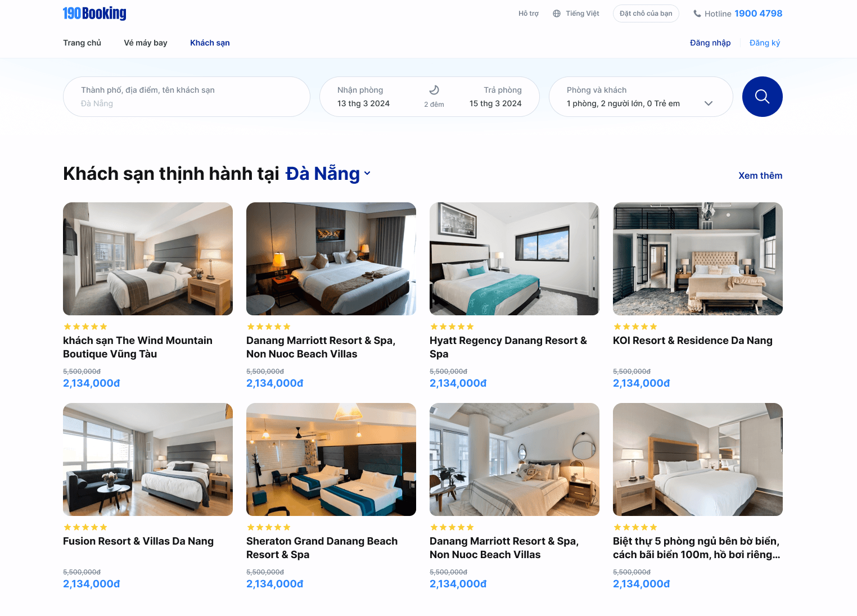Image resolution: width=857 pixels, height=616 pixels.
Task: Follow the Xem thêm link
Action: (760, 175)
